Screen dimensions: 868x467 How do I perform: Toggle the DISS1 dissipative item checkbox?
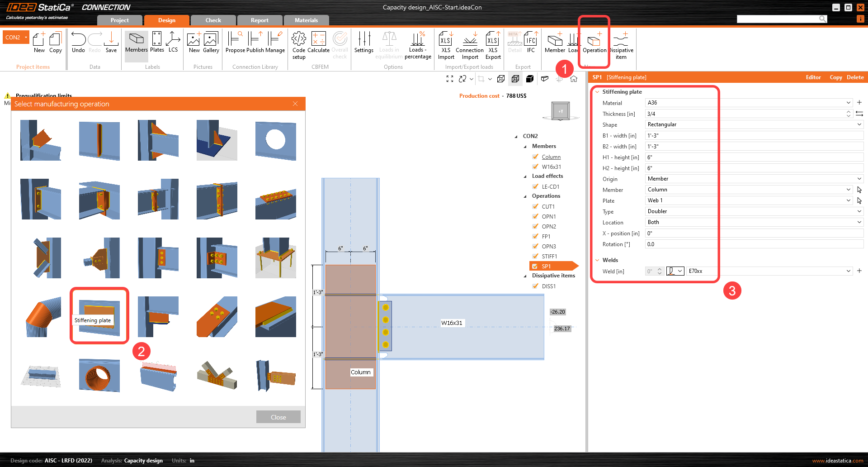click(x=536, y=286)
